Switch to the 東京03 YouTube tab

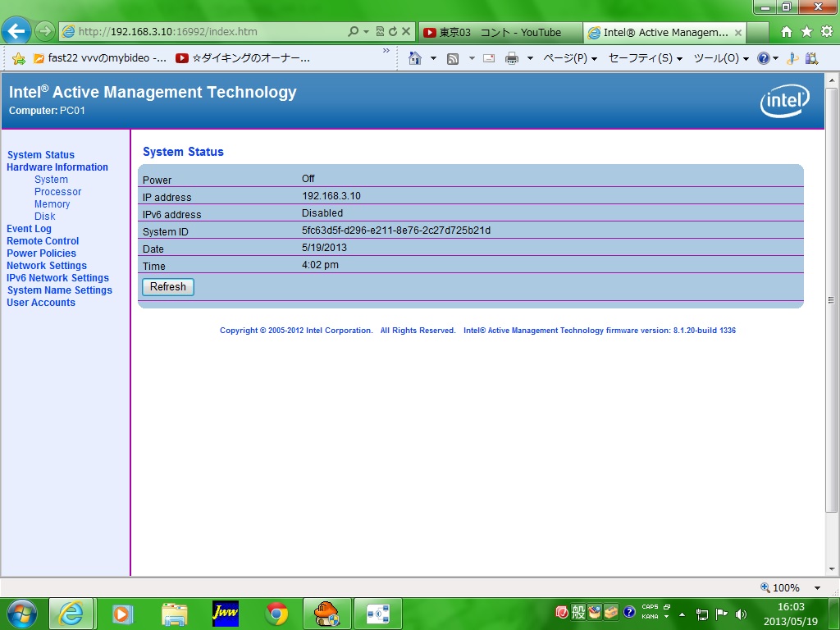500,33
